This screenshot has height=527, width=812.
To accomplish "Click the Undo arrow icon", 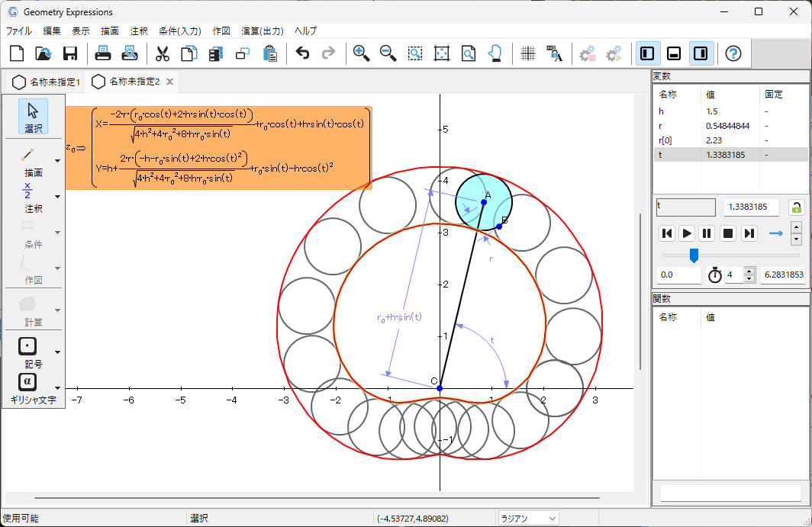I will pyautogui.click(x=302, y=53).
